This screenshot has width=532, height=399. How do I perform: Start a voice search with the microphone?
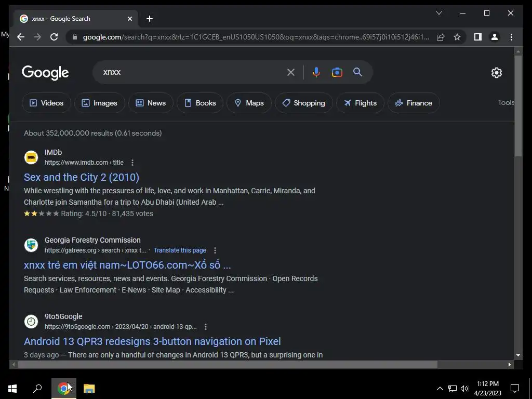pyautogui.click(x=316, y=72)
